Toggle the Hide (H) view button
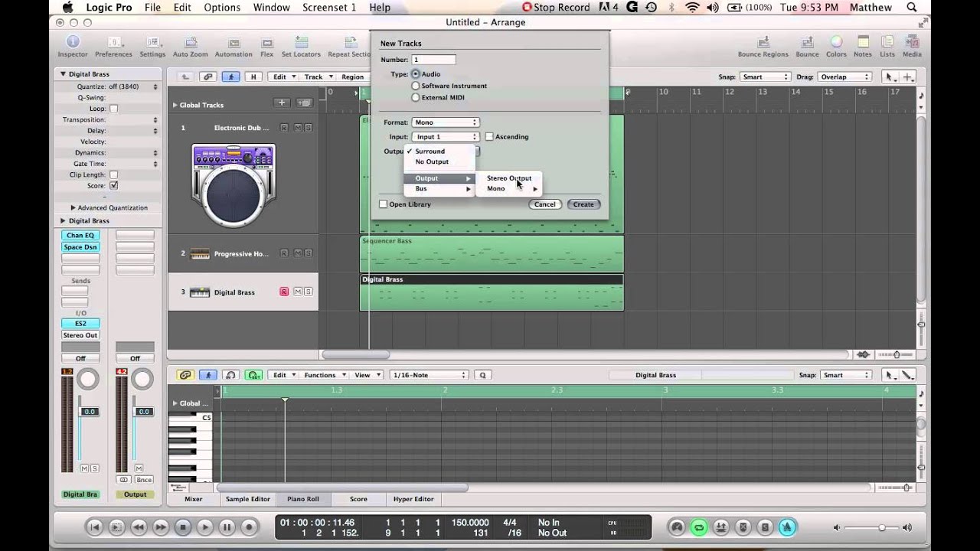The height and width of the screenshot is (551, 980). 253,77
